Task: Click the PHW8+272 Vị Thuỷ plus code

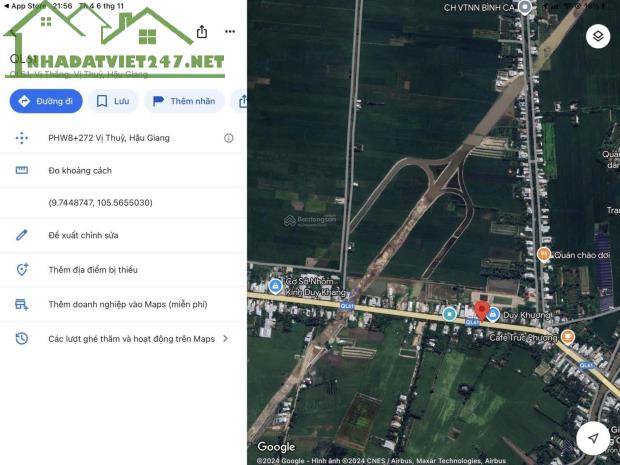Action: [109, 138]
